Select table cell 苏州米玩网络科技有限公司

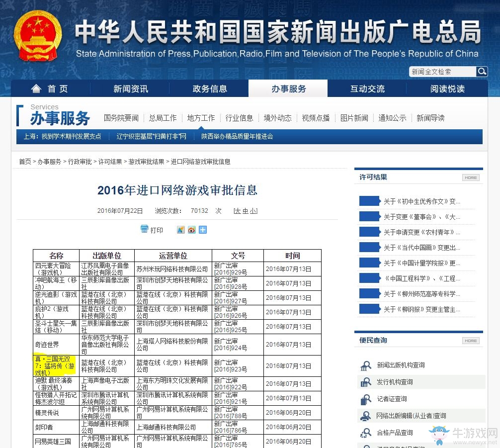pyautogui.click(x=173, y=269)
